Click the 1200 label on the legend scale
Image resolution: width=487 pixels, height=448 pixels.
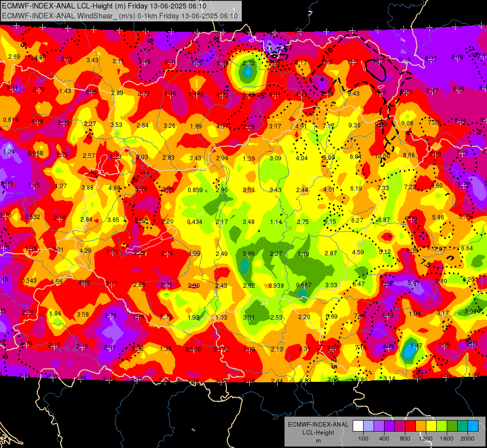[426, 439]
